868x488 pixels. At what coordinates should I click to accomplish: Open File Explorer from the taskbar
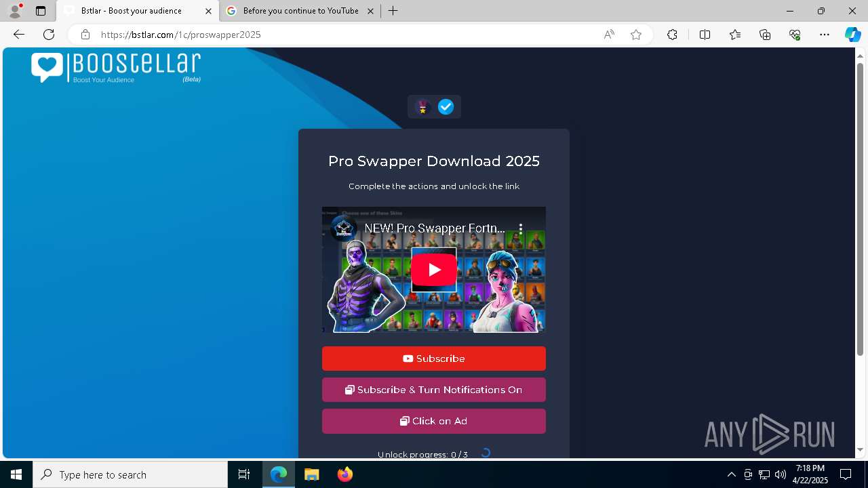pyautogui.click(x=311, y=474)
